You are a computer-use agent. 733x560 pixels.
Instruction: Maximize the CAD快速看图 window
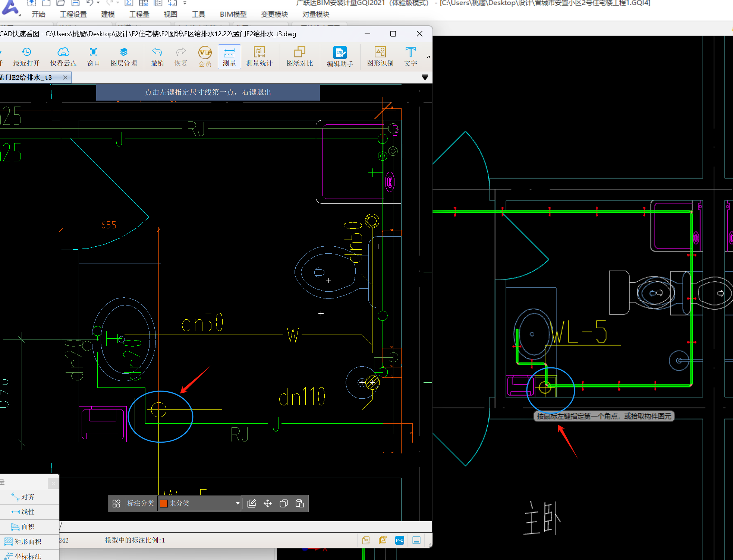pyautogui.click(x=393, y=34)
